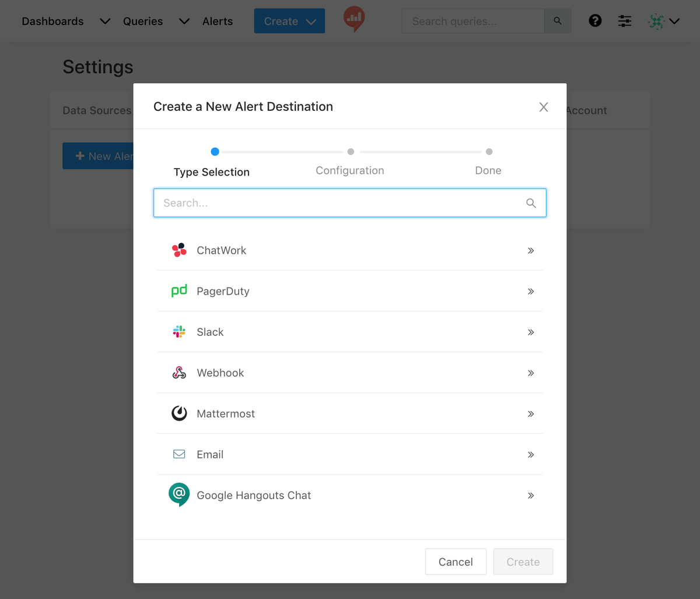700x599 pixels.
Task: Click the ChatWork logo icon
Action: pos(179,250)
